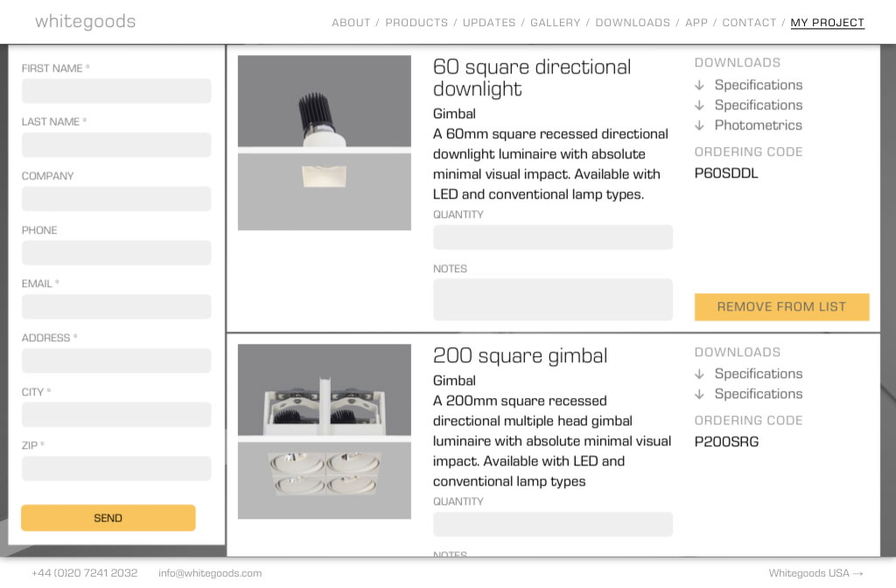Click the ordering code "P60SDDL"
This screenshot has width=896, height=588.
tap(726, 173)
